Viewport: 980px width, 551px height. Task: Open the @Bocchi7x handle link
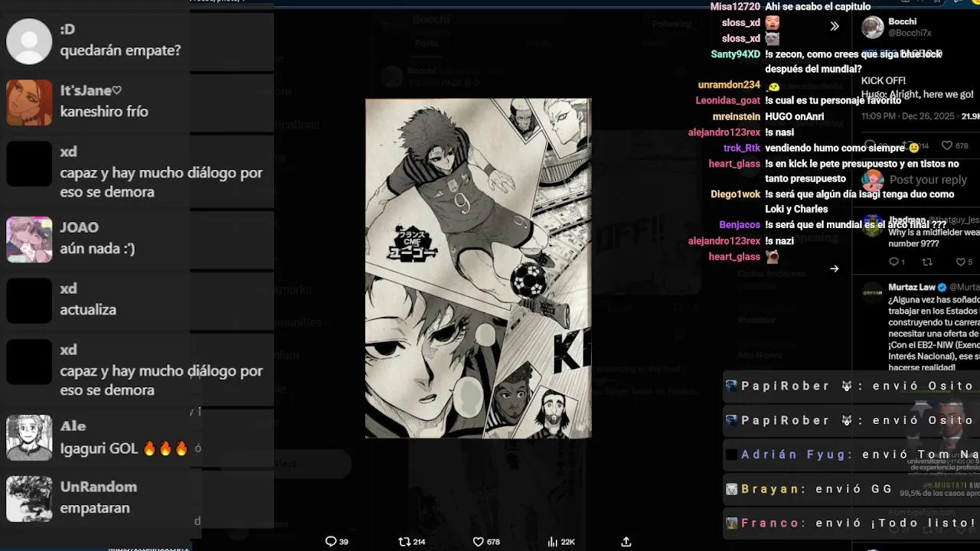910,33
